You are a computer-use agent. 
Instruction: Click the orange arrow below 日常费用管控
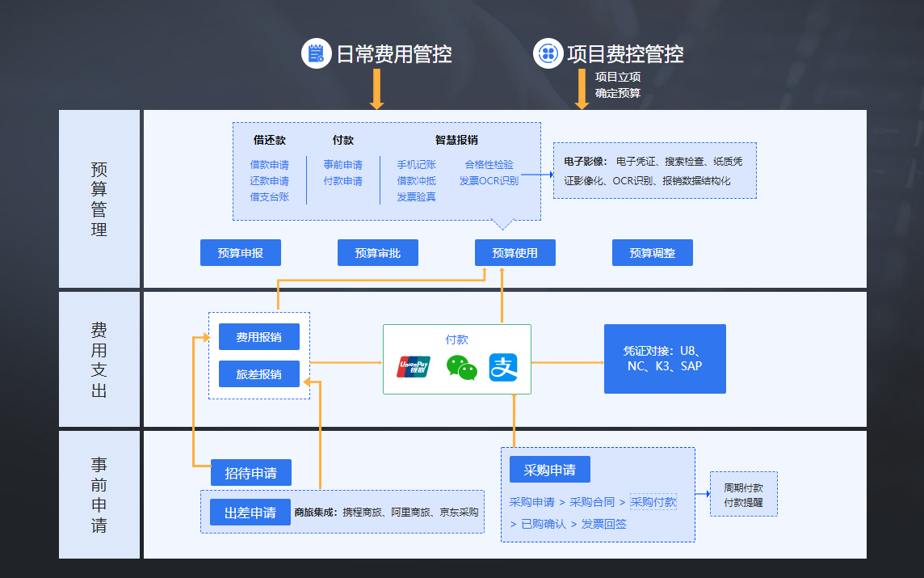pyautogui.click(x=376, y=89)
